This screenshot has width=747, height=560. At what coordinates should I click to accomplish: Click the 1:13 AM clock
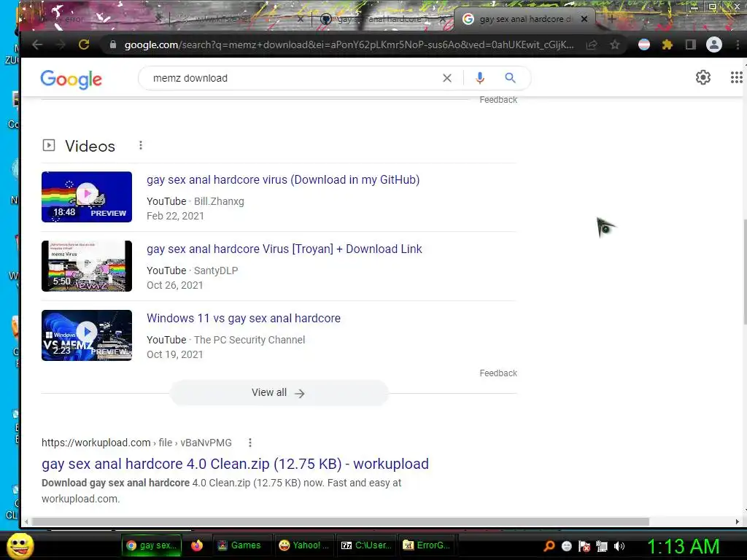pos(683,546)
